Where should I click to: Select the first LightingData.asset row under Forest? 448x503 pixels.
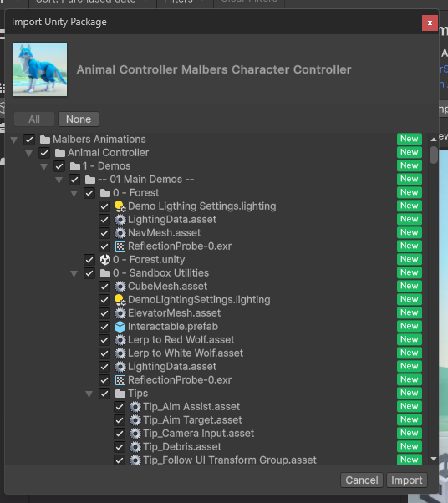[172, 220]
